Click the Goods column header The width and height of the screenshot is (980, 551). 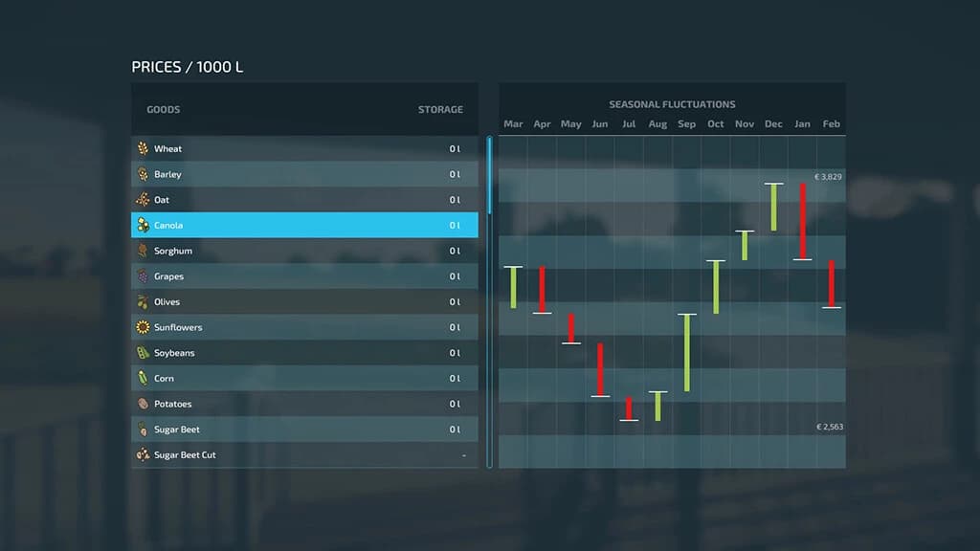pos(163,109)
